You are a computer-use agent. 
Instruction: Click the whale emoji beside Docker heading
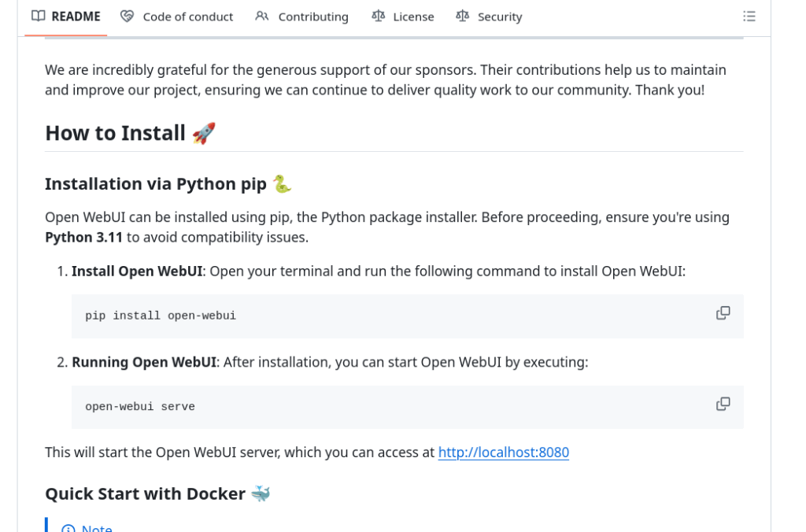(261, 494)
